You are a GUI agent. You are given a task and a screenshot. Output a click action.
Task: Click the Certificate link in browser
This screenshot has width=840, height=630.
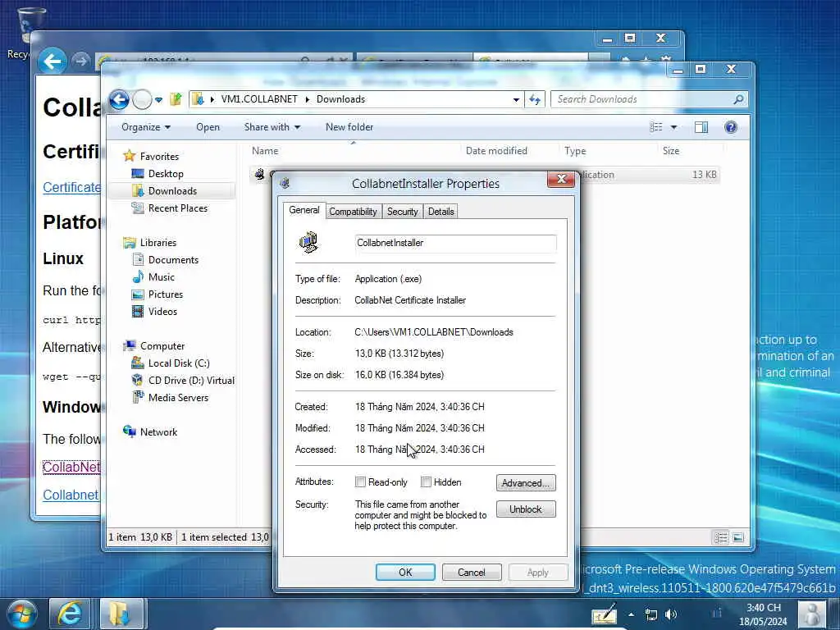(x=71, y=188)
